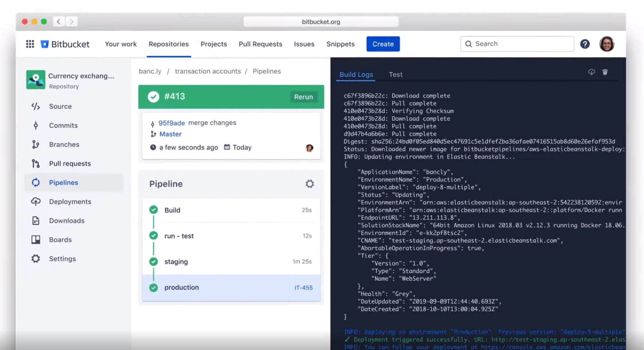Click the download log cloud icon
This screenshot has height=350, width=644.
[592, 72]
